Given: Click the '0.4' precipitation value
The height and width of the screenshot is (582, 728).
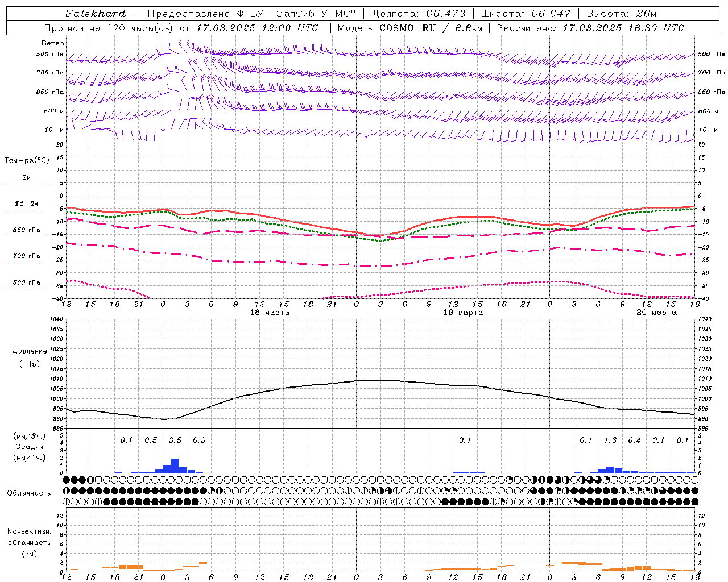Looking at the screenshot, I should [635, 440].
